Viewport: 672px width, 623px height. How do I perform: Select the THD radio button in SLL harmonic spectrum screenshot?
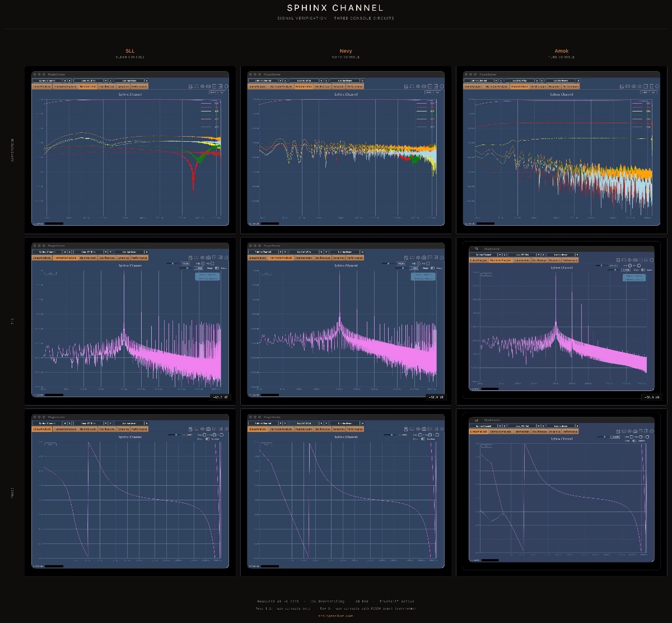pyautogui.click(x=203, y=263)
